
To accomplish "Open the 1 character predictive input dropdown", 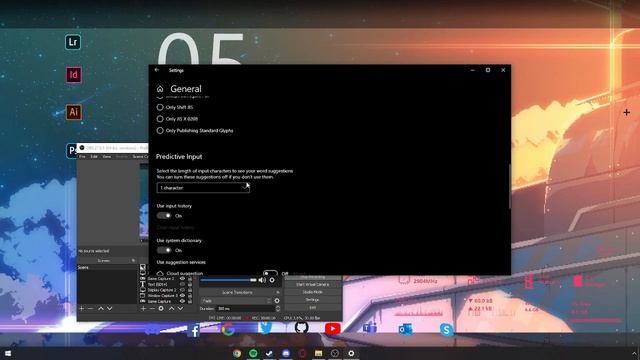I will coord(203,188).
